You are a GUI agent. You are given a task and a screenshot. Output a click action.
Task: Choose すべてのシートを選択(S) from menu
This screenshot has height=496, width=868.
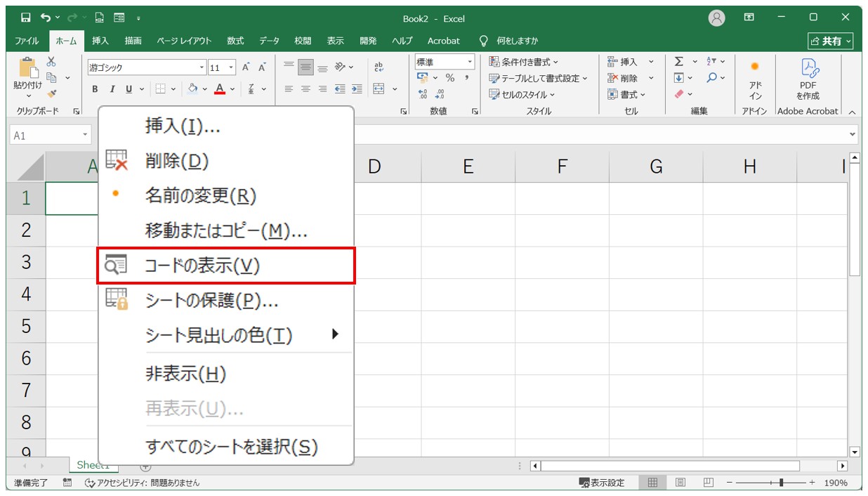[x=225, y=446]
